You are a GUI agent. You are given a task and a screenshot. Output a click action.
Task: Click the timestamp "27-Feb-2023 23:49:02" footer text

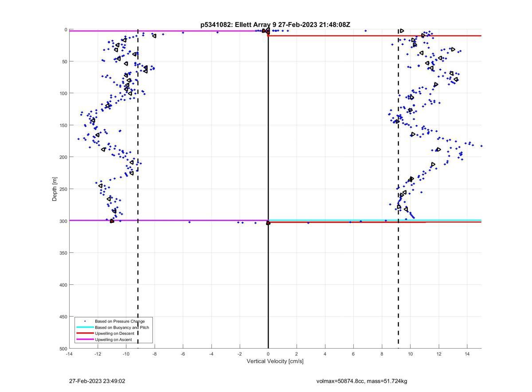pyautogui.click(x=98, y=381)
